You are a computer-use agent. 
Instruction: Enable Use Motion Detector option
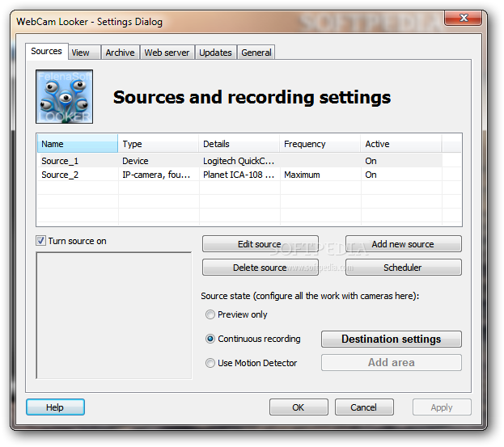click(210, 363)
